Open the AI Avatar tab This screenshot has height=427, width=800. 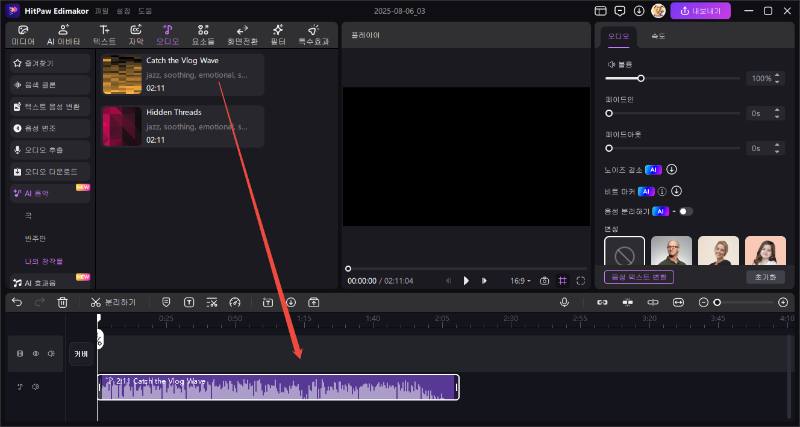(63, 35)
